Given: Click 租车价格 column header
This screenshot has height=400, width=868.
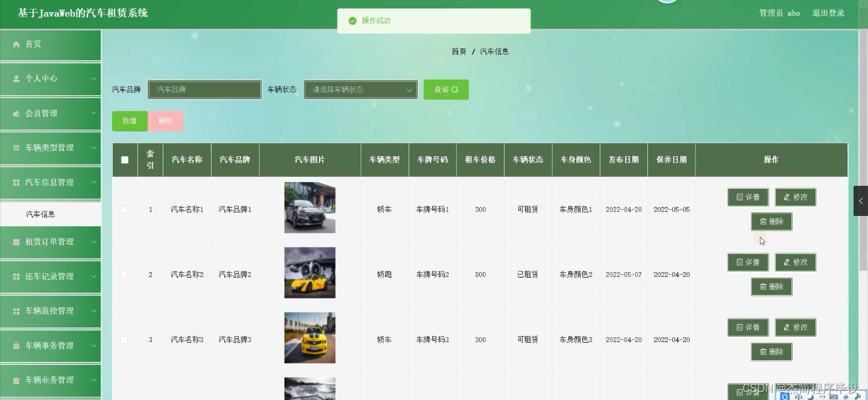Looking at the screenshot, I should coord(480,160).
